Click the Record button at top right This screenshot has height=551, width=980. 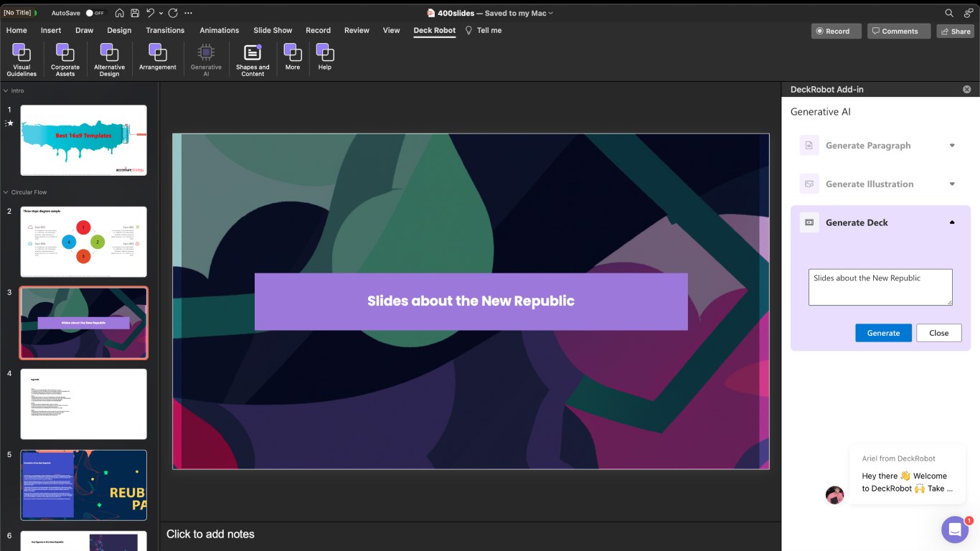[x=836, y=31]
